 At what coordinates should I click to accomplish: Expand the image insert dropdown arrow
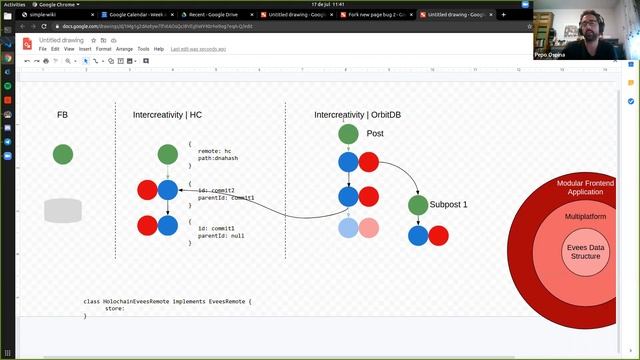click(x=136, y=61)
